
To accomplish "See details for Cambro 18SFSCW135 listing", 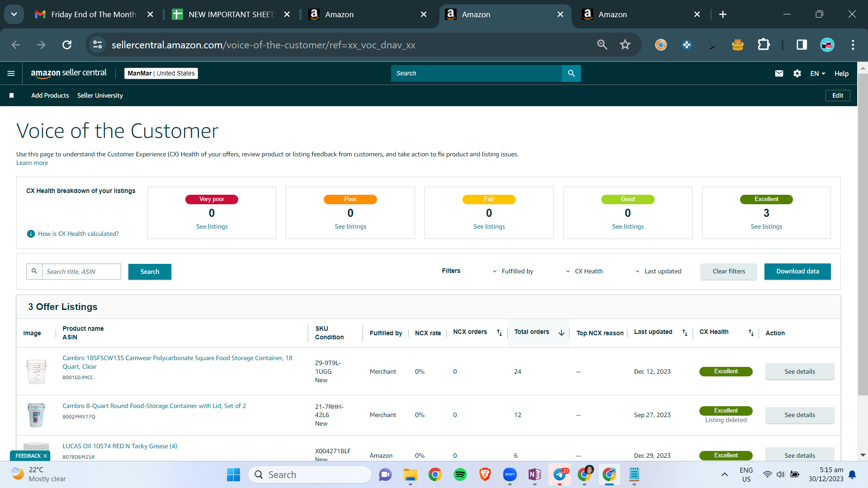I will pyautogui.click(x=800, y=371).
